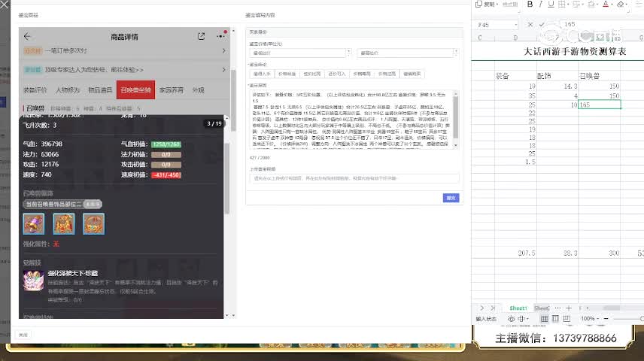Click the blue submit button
Viewport: 644px width, 361px height.
point(451,198)
